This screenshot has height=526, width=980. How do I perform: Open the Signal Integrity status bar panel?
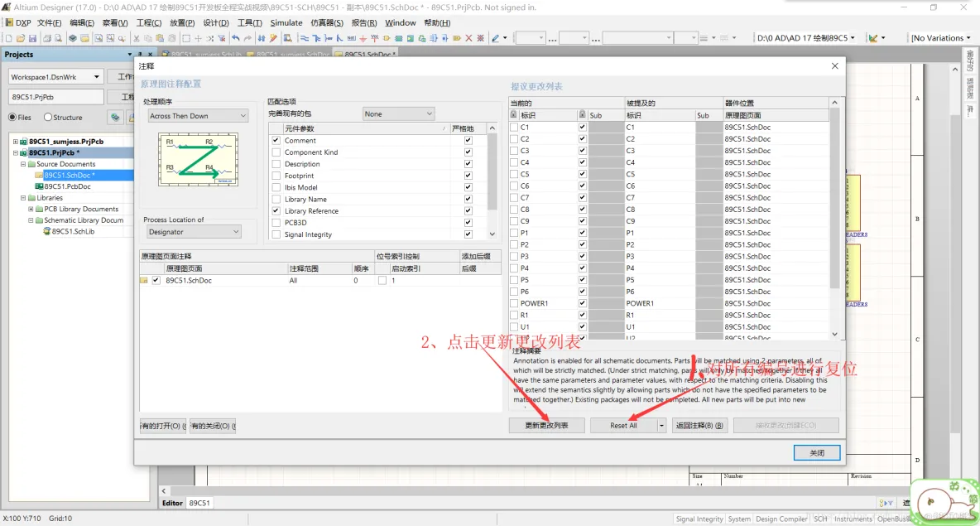coord(699,519)
